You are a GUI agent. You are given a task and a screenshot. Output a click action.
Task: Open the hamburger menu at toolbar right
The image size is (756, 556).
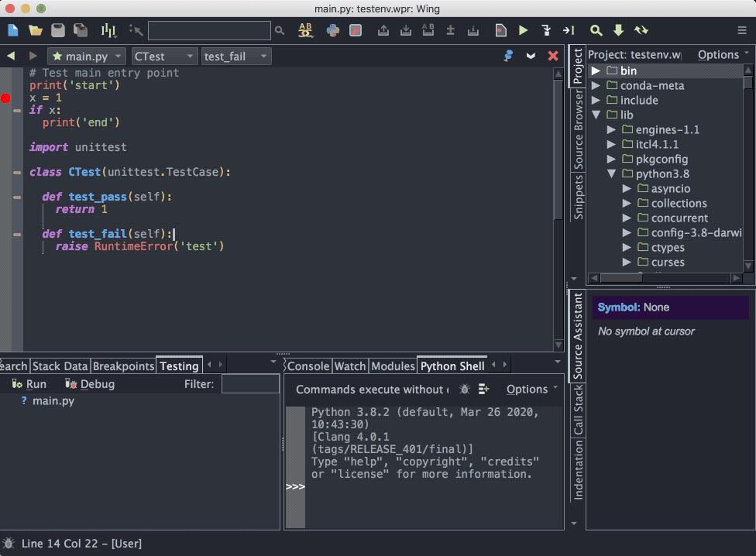[742, 31]
